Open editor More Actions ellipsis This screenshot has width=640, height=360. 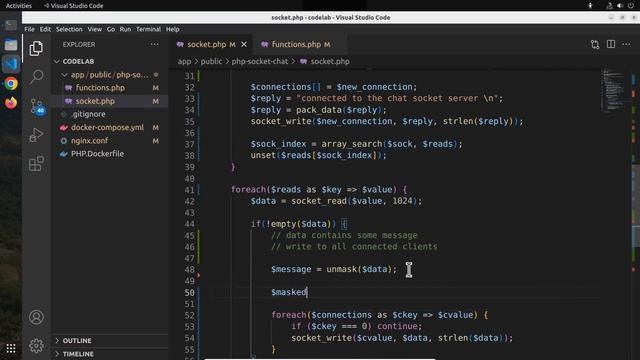[626, 44]
